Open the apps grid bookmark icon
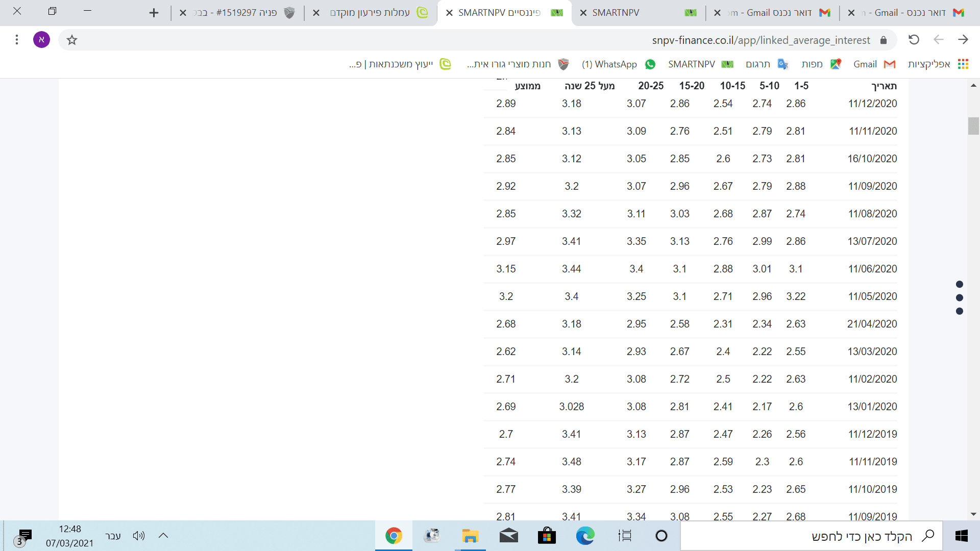 [x=963, y=64]
